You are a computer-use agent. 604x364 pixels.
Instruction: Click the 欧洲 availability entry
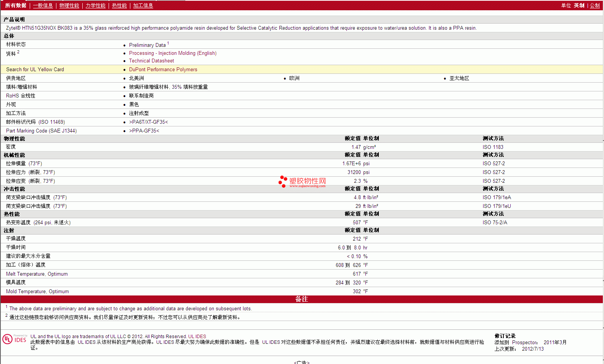click(x=294, y=78)
